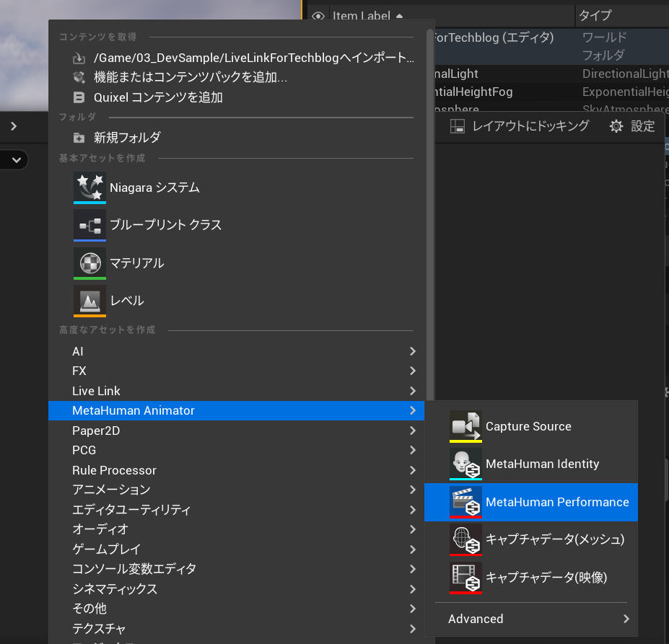Select the MetaHuman Identity icon
This screenshot has width=669, height=644.
click(465, 464)
